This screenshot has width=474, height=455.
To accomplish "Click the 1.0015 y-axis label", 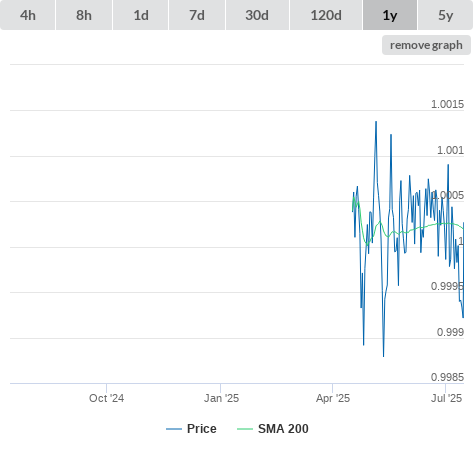I will [447, 104].
